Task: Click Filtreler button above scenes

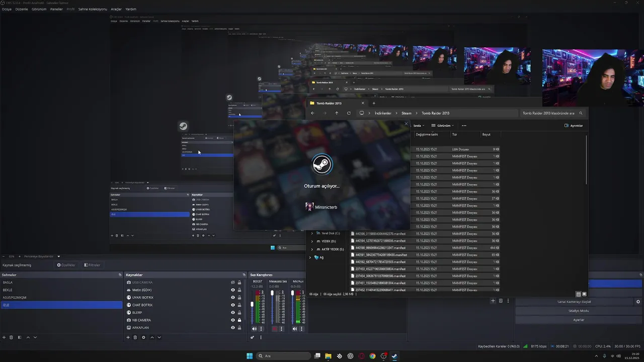Action: click(x=92, y=265)
